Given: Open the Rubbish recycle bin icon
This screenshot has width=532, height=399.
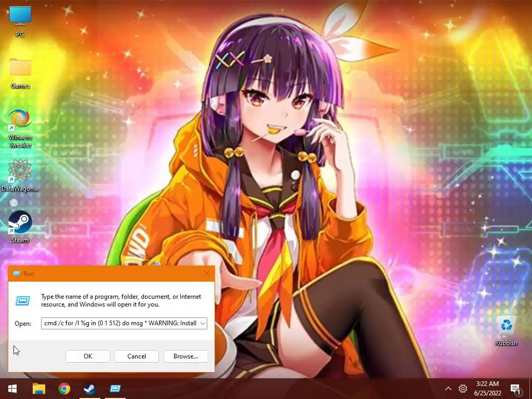Looking at the screenshot, I should tap(506, 331).
